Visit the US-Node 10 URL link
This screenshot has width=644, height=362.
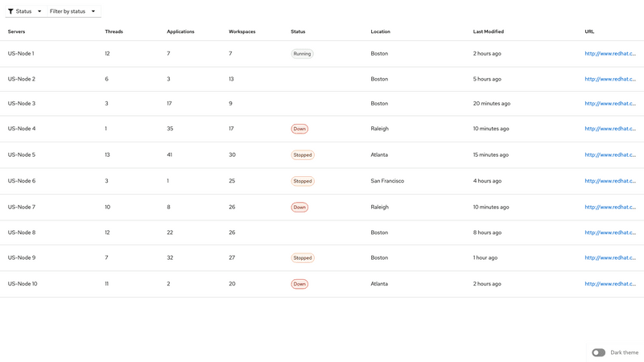pyautogui.click(x=609, y=284)
